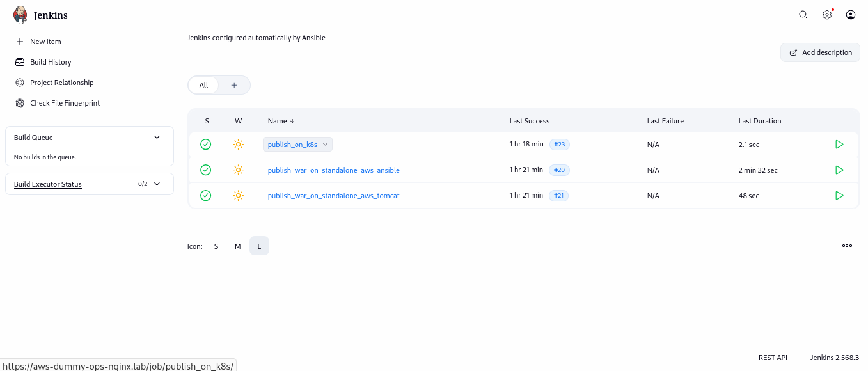Click the '48 sec' duration cell
The width and height of the screenshot is (868, 371).
tap(749, 196)
